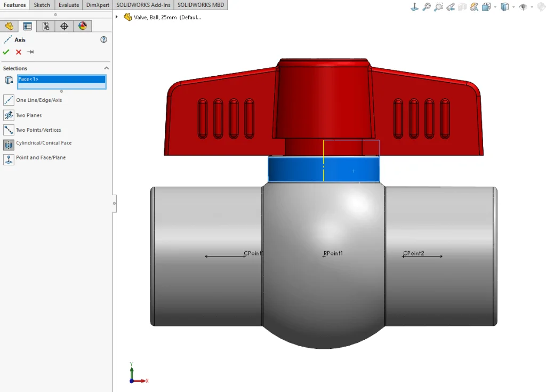This screenshot has height=392, width=546.
Task: Open the SOLIDWORKS MBD tab
Action: tap(200, 5)
